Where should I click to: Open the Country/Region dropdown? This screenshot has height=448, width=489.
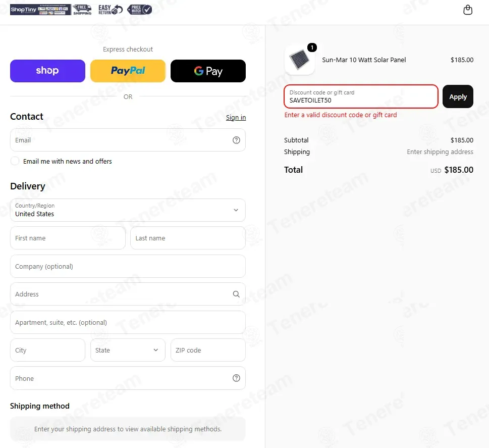point(128,210)
